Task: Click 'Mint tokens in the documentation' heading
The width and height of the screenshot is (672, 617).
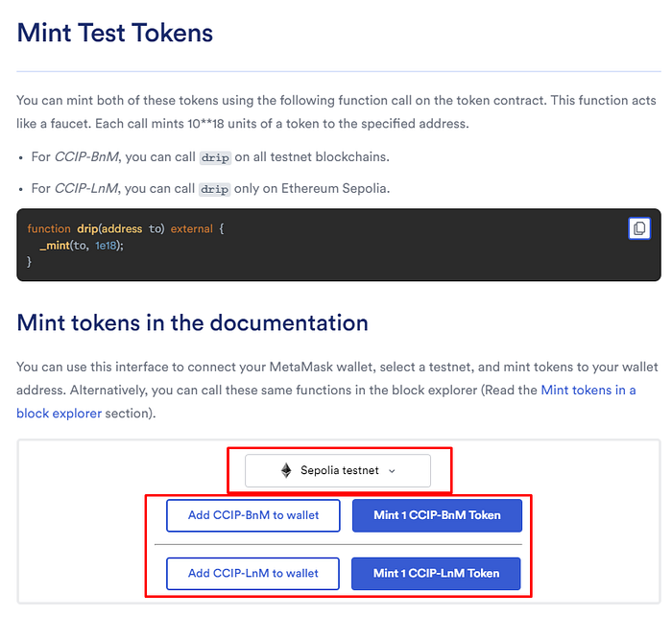Action: [192, 322]
